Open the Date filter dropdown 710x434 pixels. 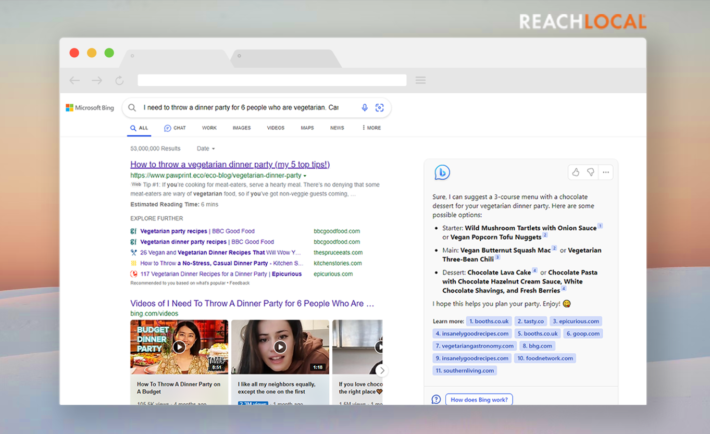click(206, 149)
